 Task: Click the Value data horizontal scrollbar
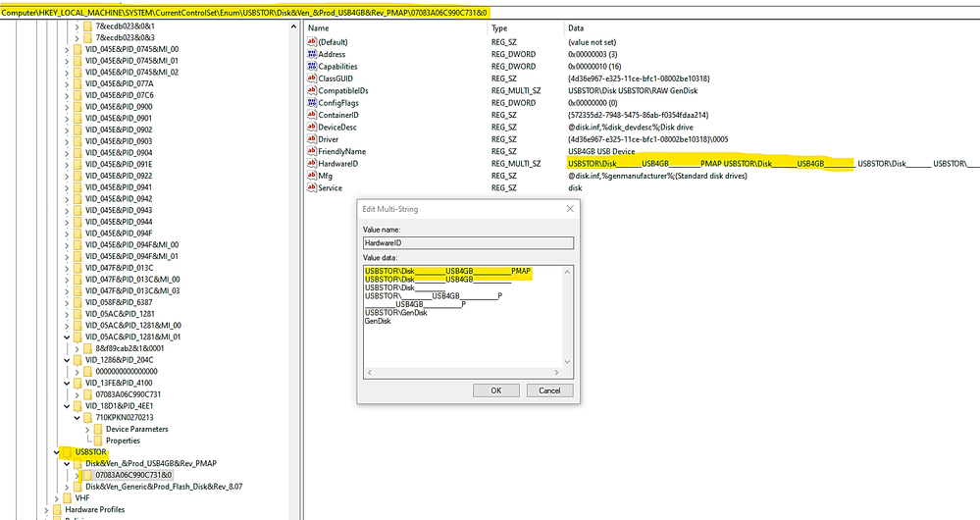coord(463,373)
